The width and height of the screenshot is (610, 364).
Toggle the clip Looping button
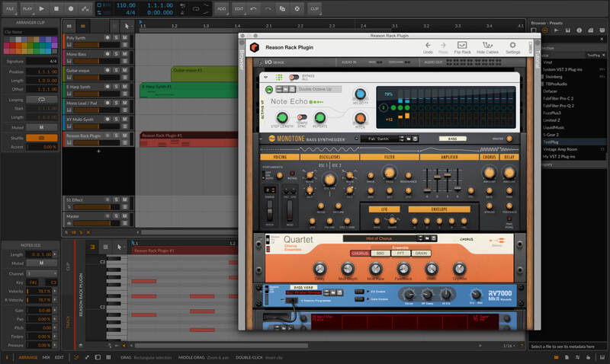[42, 100]
